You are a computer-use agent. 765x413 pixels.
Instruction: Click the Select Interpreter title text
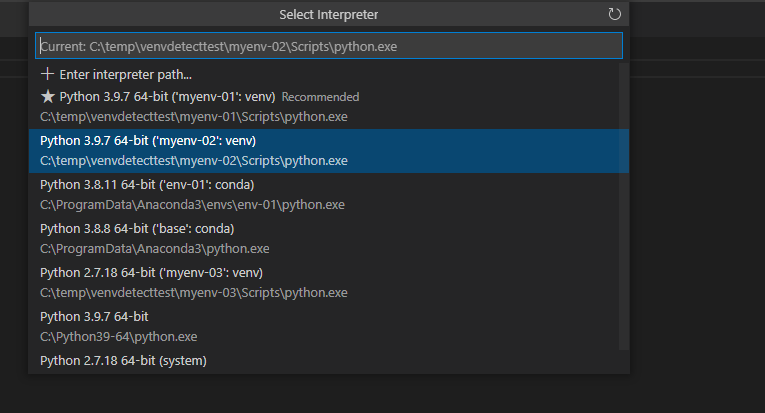pos(328,15)
